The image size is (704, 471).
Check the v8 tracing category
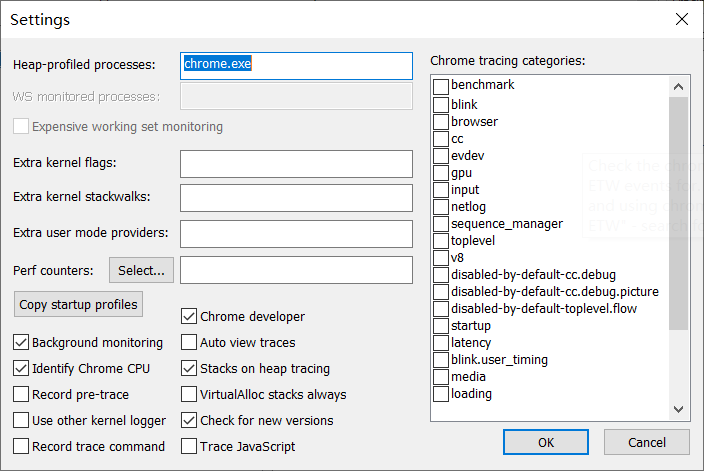coord(441,258)
